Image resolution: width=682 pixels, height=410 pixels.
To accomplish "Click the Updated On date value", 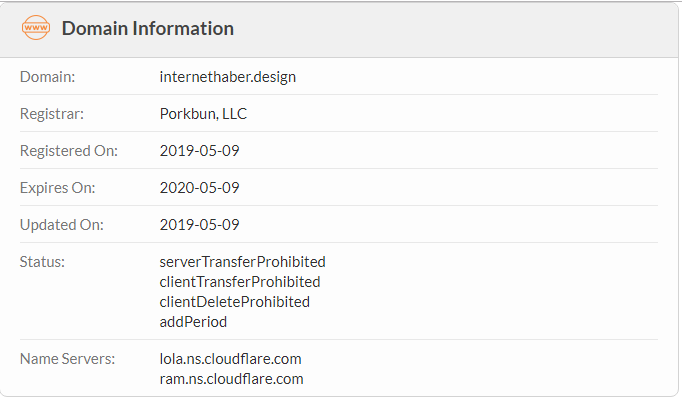I will 199,224.
